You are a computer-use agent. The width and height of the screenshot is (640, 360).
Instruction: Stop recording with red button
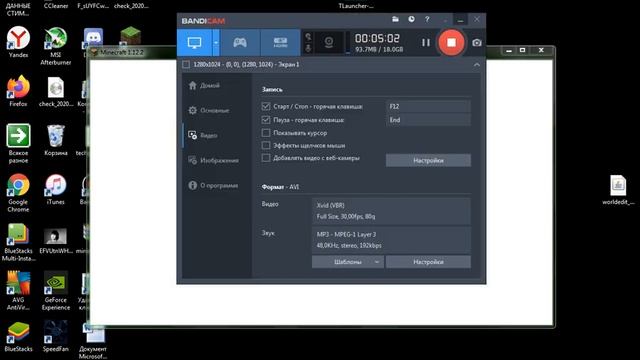[451, 42]
